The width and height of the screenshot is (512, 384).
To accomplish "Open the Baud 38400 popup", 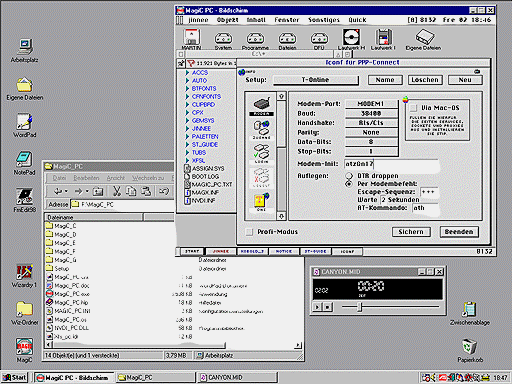I will [371, 113].
